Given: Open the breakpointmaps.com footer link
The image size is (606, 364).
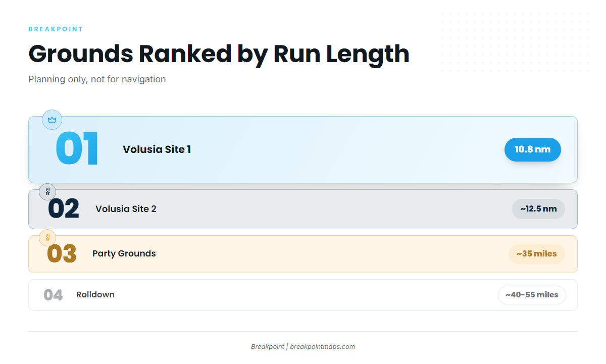Looking at the screenshot, I should tap(322, 347).
